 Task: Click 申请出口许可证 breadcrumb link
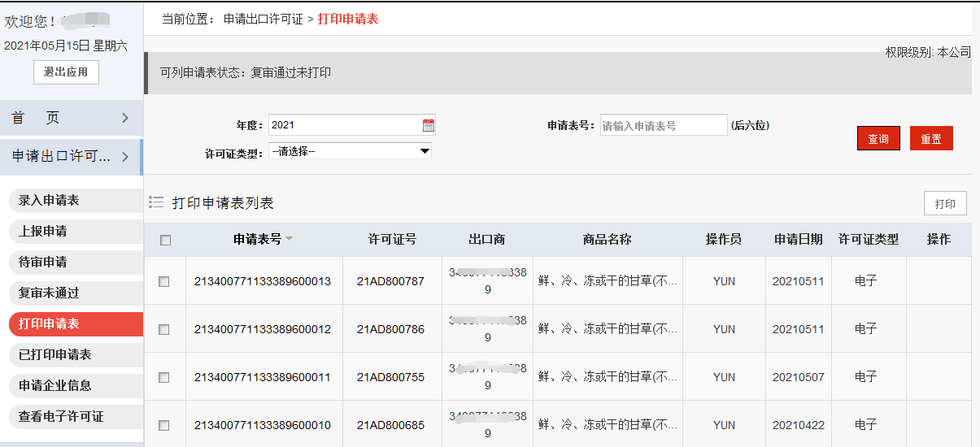point(264,19)
